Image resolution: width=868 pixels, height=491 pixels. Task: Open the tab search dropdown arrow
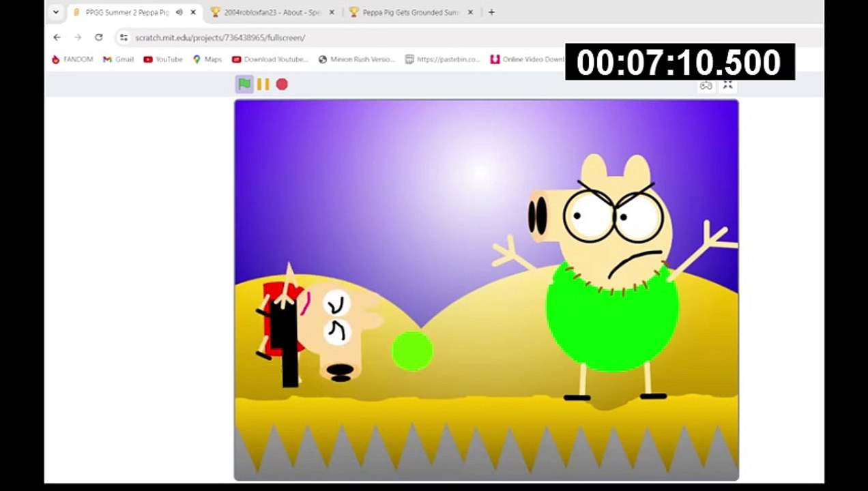pos(56,12)
